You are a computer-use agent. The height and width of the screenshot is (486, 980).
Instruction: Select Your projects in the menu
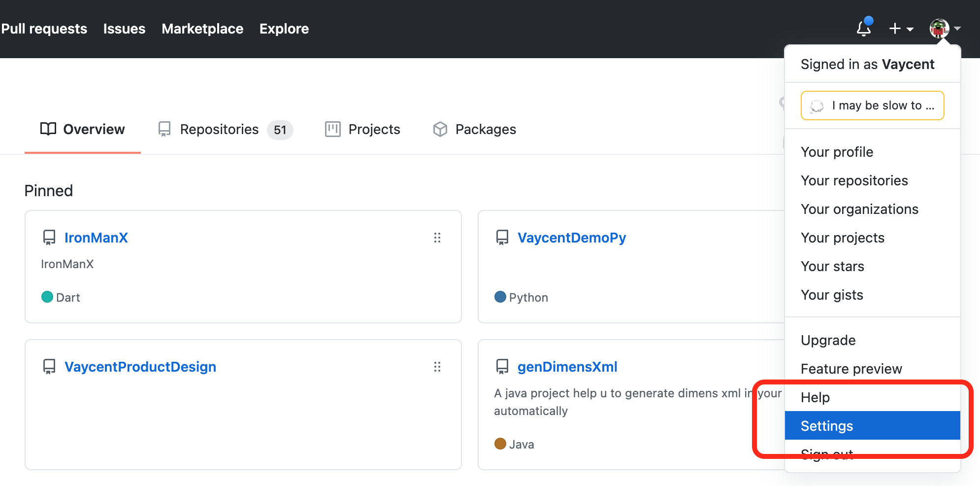(x=872, y=238)
